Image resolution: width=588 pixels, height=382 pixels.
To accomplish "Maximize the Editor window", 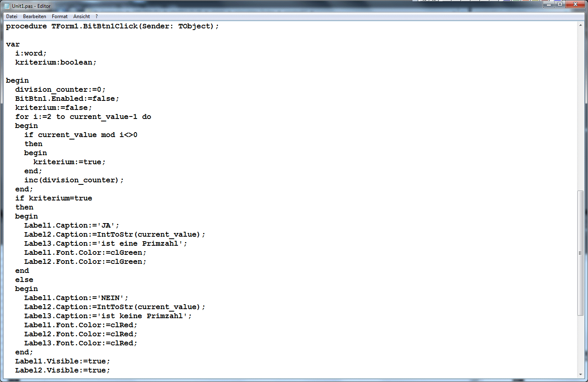I will 560,5.
